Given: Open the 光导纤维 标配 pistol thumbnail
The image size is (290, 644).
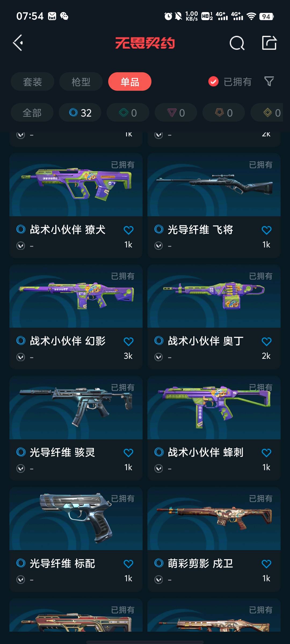Looking at the screenshot, I should 76,519.
